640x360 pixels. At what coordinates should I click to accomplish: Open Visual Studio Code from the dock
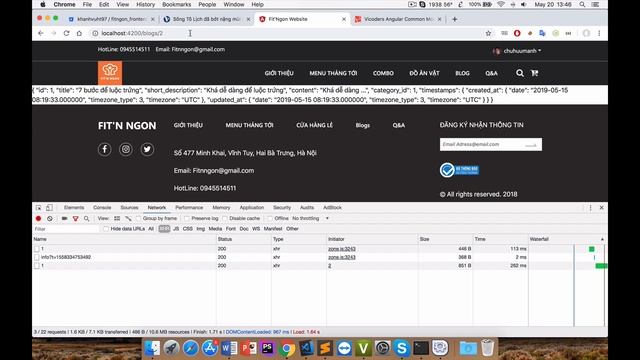[307, 348]
